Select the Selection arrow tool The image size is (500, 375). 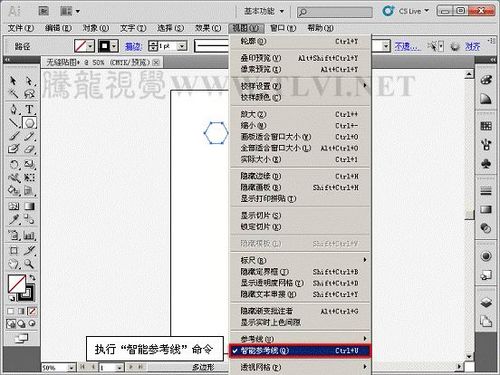point(13,81)
